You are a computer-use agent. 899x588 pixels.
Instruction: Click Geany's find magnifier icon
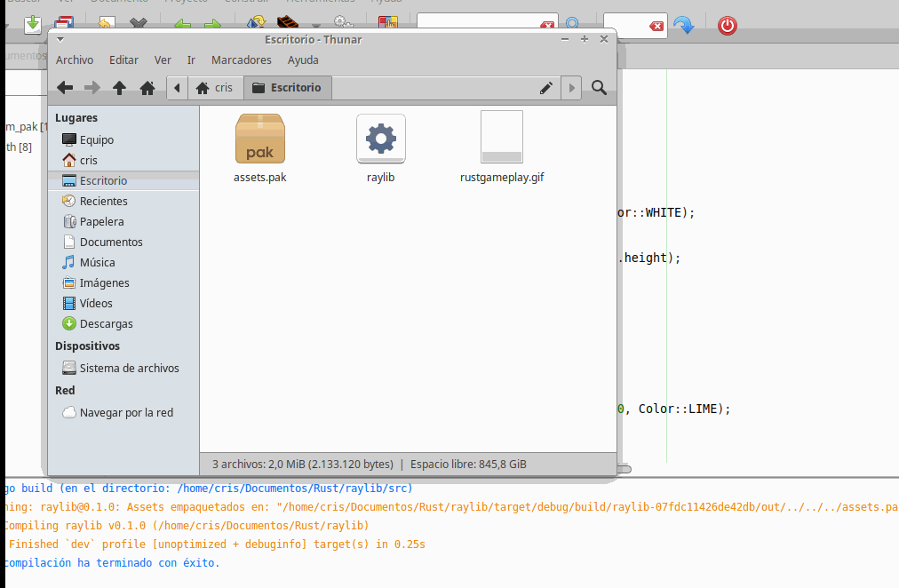click(571, 23)
